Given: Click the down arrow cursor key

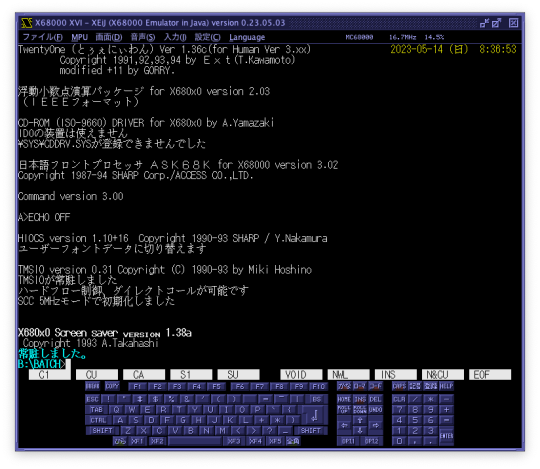Looking at the screenshot, I should (360, 430).
